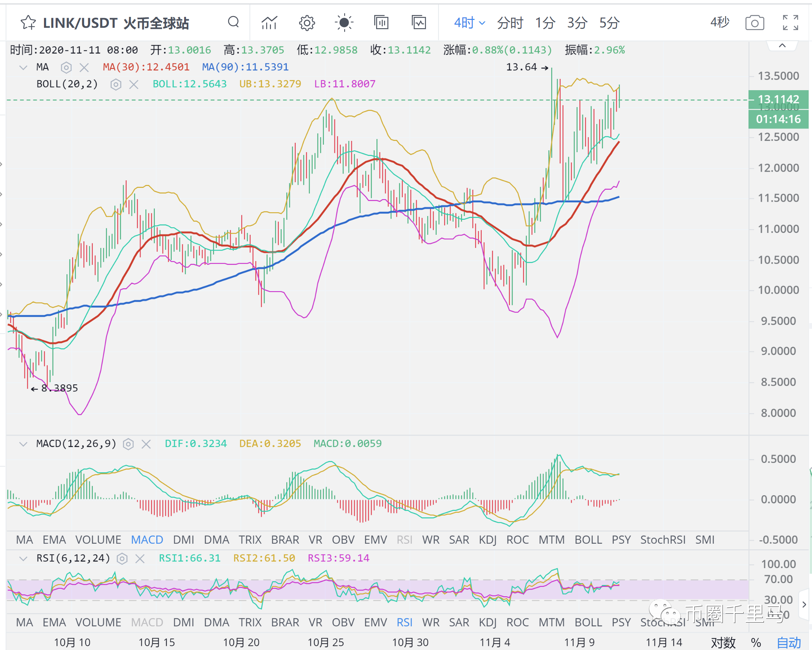The width and height of the screenshot is (812, 650).
Task: Select KDJ in the MACD panel indicator row
Action: point(487,539)
